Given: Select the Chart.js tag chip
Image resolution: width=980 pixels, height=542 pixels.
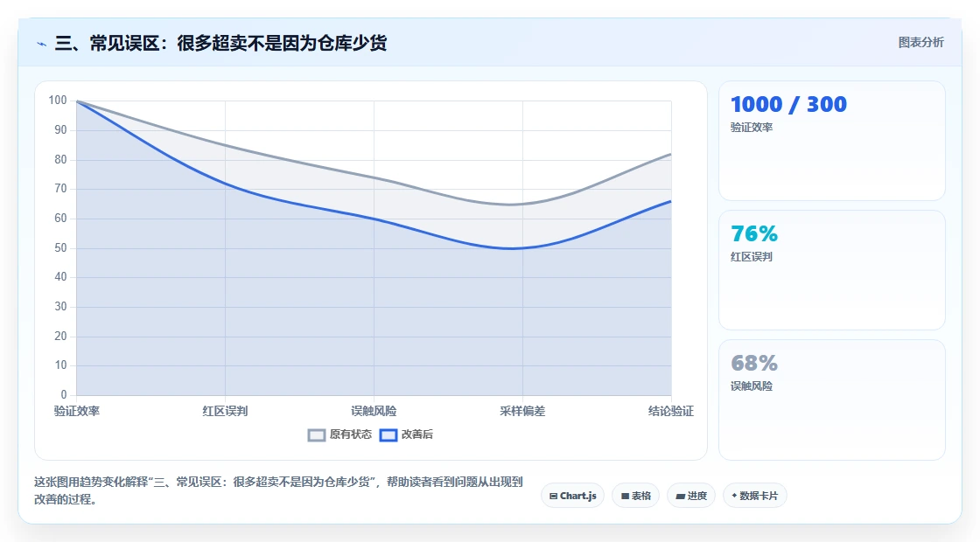Looking at the screenshot, I should (x=572, y=496).
